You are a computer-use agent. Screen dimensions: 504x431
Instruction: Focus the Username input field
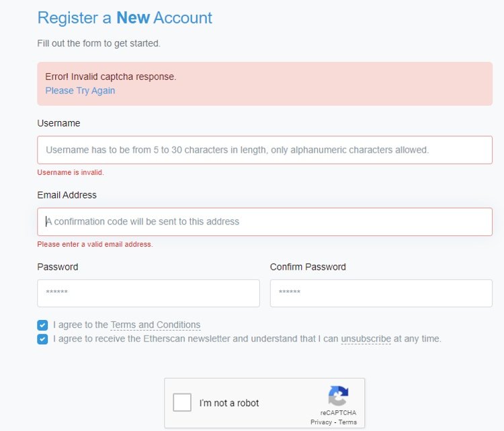point(265,150)
